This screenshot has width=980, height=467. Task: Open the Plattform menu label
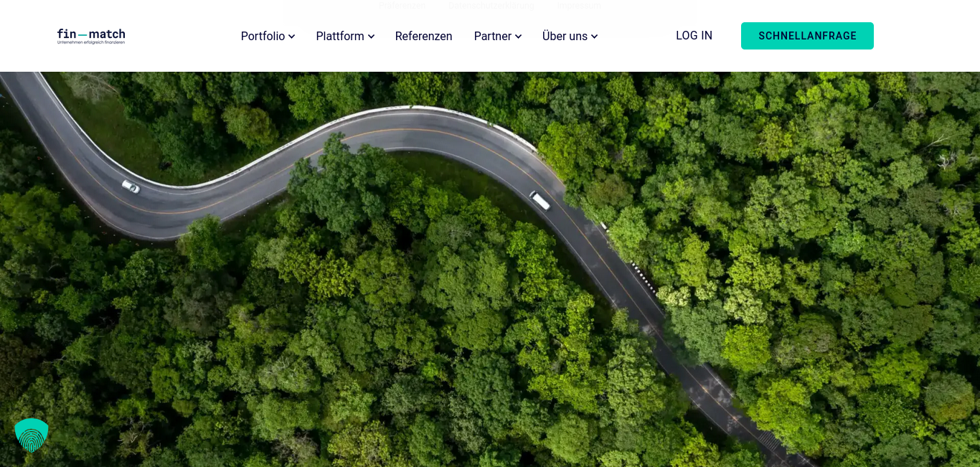tap(340, 36)
